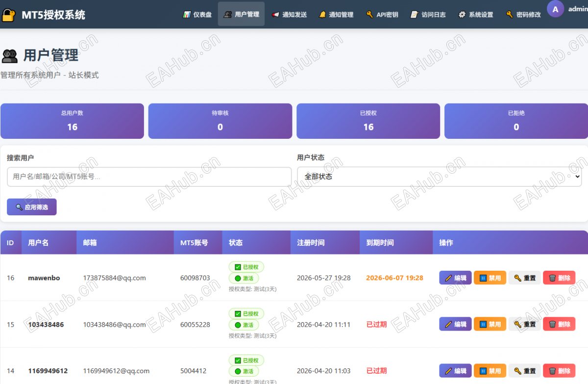Select email 1169949612@qq.com
This screenshot has height=384, width=588.
point(116,371)
